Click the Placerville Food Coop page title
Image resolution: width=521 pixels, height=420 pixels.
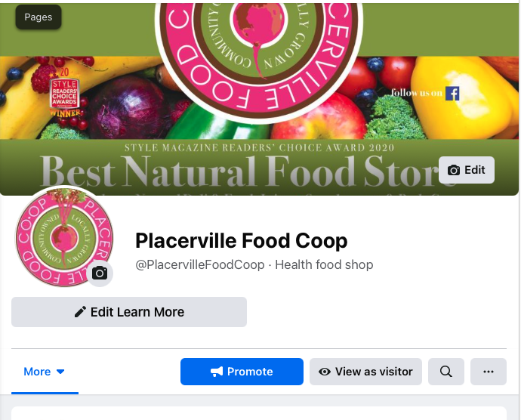tap(241, 241)
